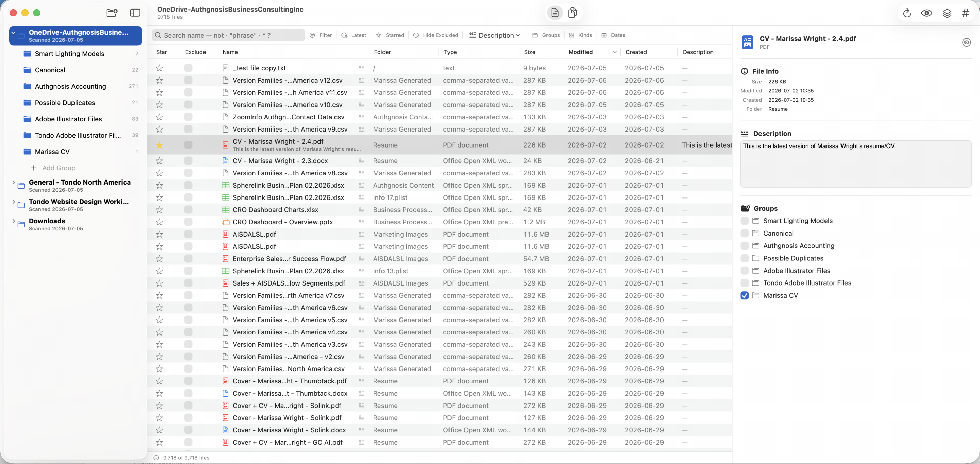Screen dimensions: 980x464
Task: Select single document view icon
Action: click(x=555, y=13)
